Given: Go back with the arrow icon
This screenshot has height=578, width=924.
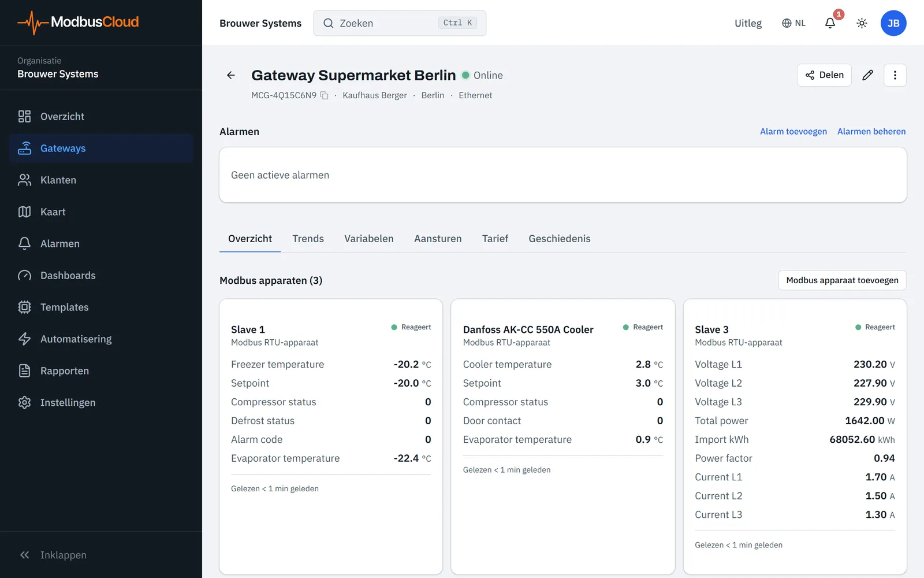Looking at the screenshot, I should [x=231, y=75].
